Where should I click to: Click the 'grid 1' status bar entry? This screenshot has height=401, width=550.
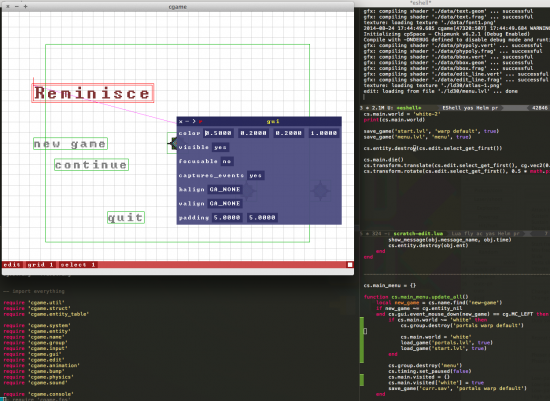pyautogui.click(x=40, y=265)
